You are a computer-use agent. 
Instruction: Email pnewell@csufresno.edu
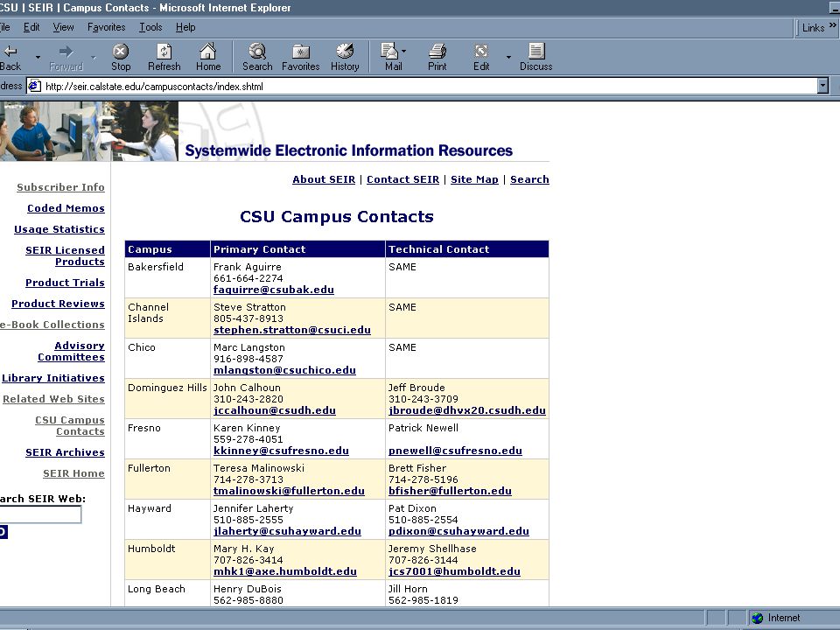455,451
